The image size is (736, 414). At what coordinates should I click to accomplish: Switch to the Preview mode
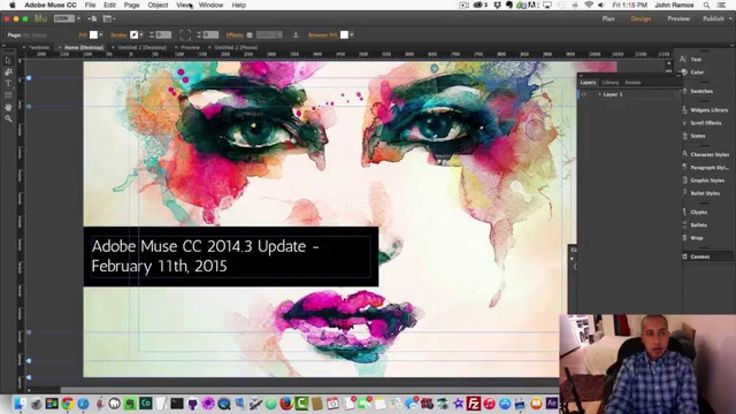(x=678, y=19)
